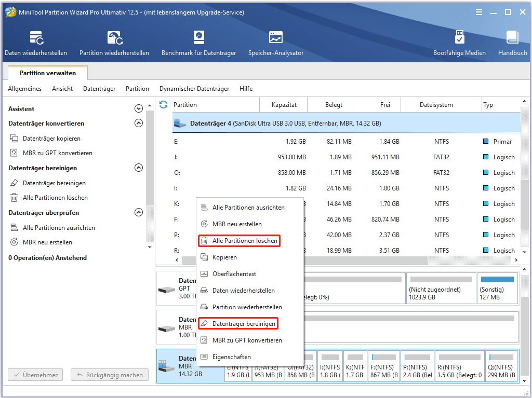
Task: Click context menu Alle Partitionen ausrichten icon
Action: (204, 207)
